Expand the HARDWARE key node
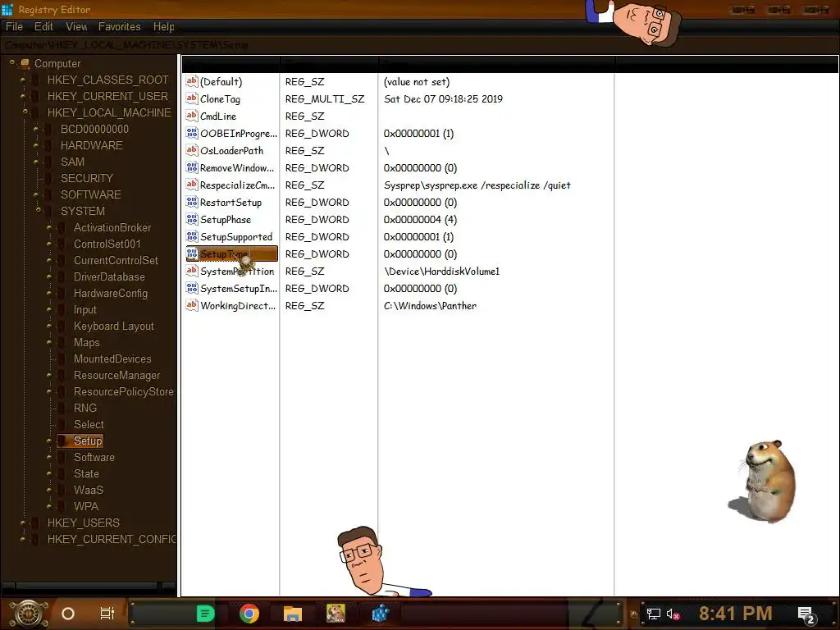The height and width of the screenshot is (630, 840). pyautogui.click(x=35, y=146)
